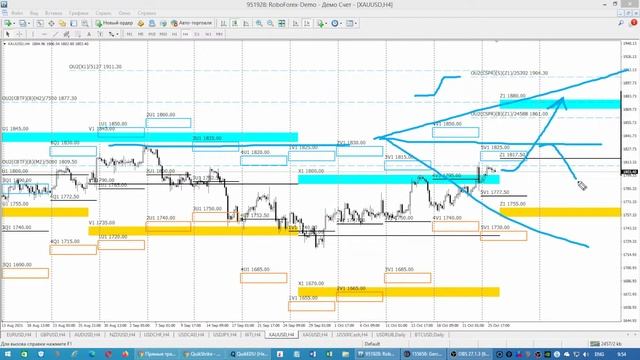Switch timeframe to M30
The width and height of the screenshot is (640, 360).
coord(163,34)
